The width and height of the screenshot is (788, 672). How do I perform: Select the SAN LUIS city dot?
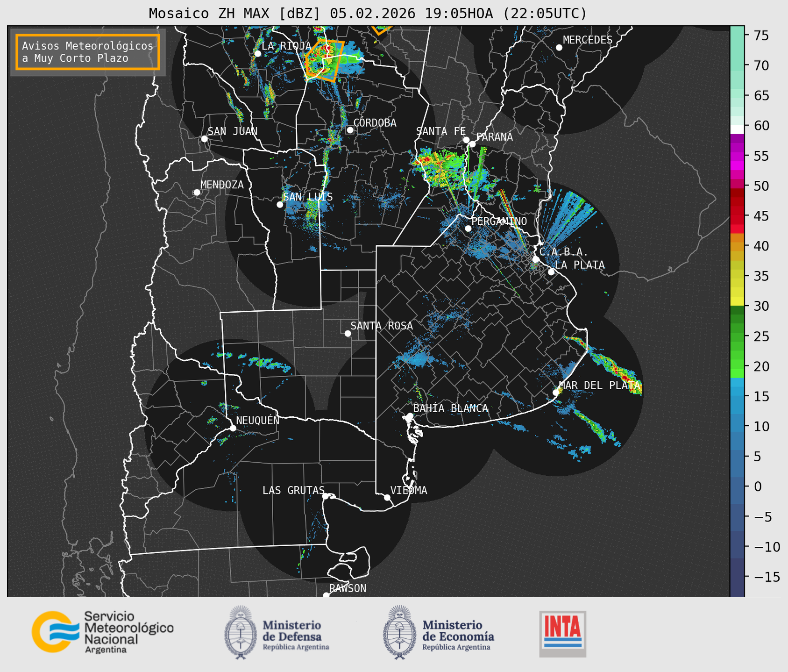pos(280,205)
